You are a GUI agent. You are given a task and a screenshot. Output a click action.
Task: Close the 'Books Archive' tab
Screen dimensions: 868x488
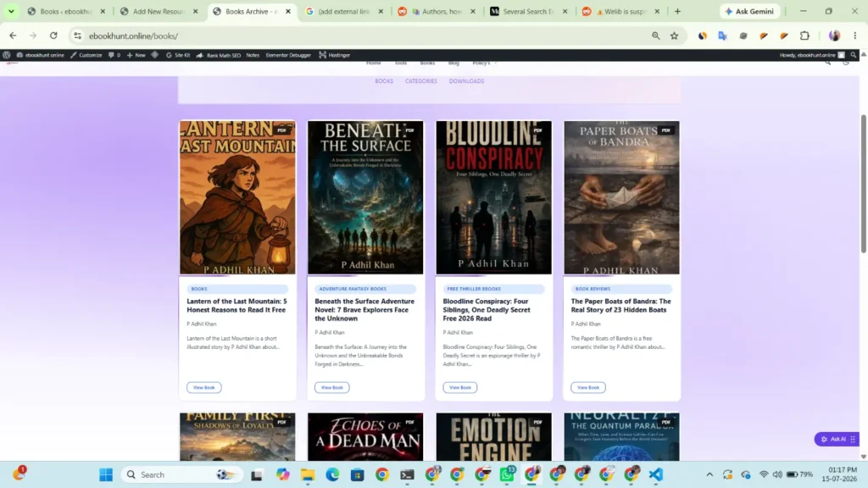pos(288,11)
